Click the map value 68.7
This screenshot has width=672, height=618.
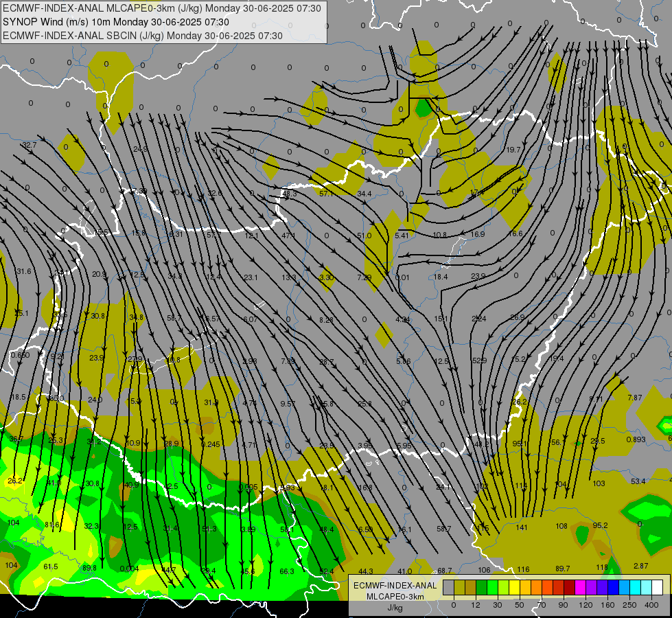444,571
